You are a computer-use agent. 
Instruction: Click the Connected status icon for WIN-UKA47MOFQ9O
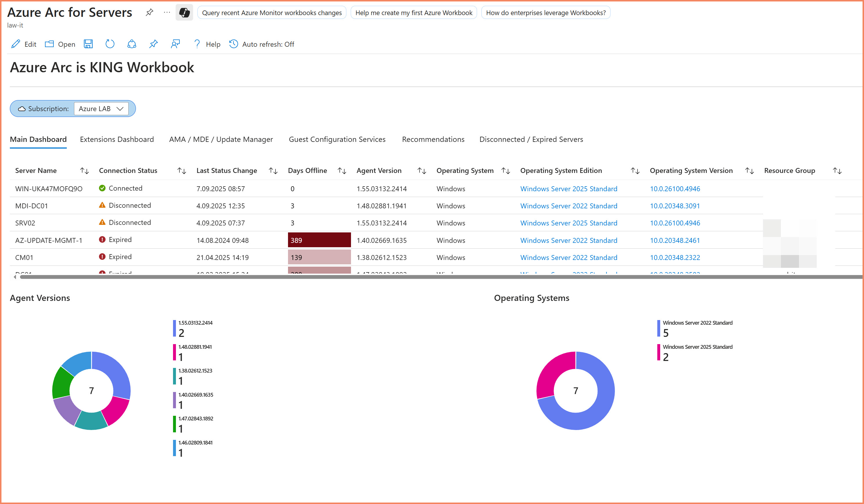point(102,188)
